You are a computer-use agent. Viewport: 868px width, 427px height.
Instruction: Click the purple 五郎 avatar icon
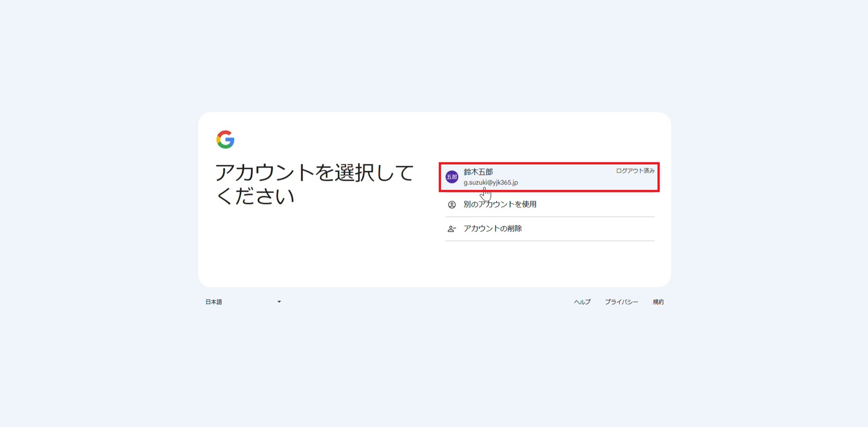pyautogui.click(x=452, y=177)
